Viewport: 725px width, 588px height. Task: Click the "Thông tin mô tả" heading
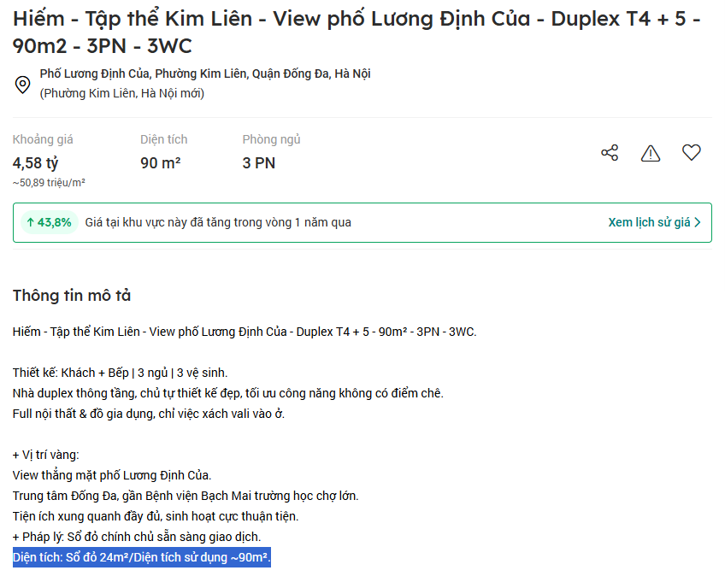pos(72,296)
